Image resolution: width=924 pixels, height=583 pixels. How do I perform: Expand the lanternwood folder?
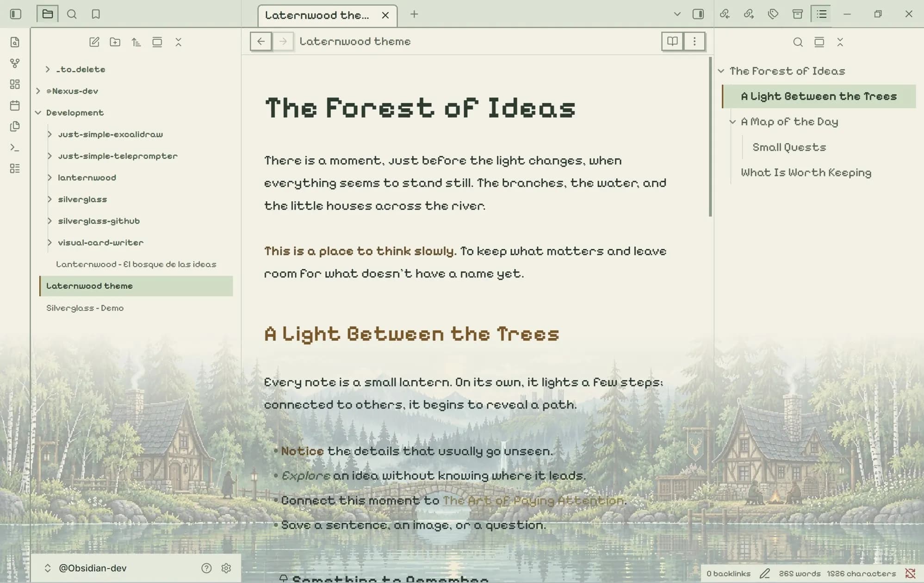[50, 178]
